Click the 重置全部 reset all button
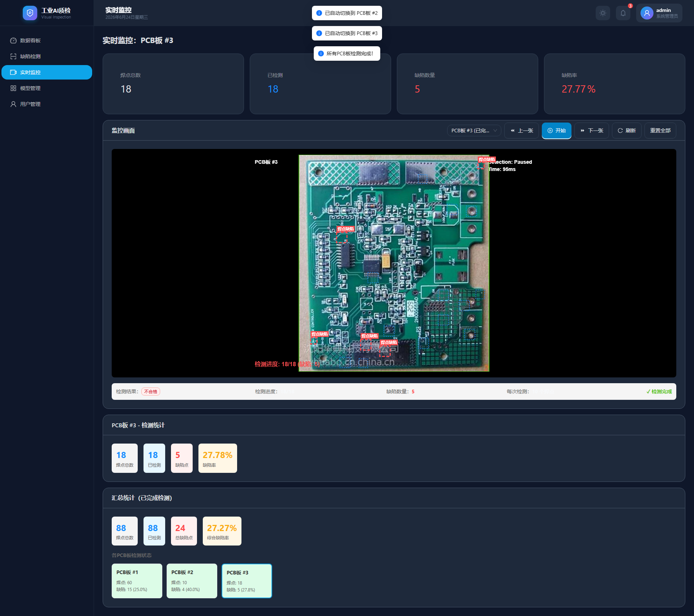This screenshot has width=694, height=616. (x=660, y=131)
